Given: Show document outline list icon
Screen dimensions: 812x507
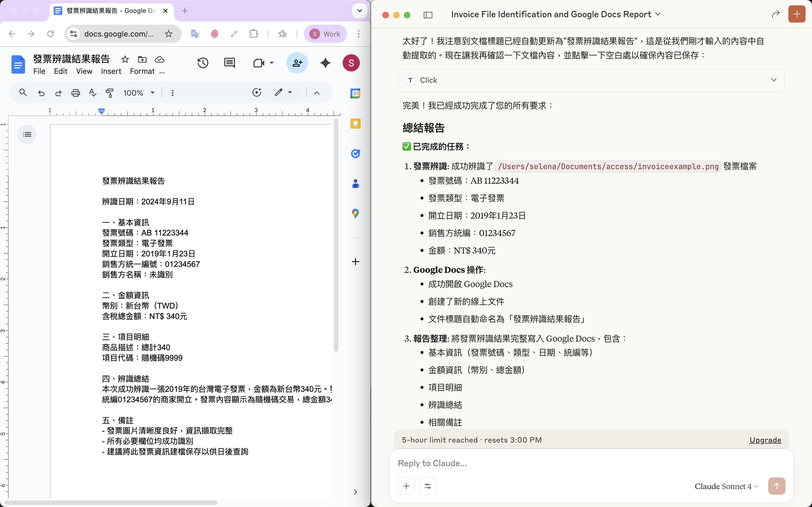Looking at the screenshot, I should tap(27, 135).
